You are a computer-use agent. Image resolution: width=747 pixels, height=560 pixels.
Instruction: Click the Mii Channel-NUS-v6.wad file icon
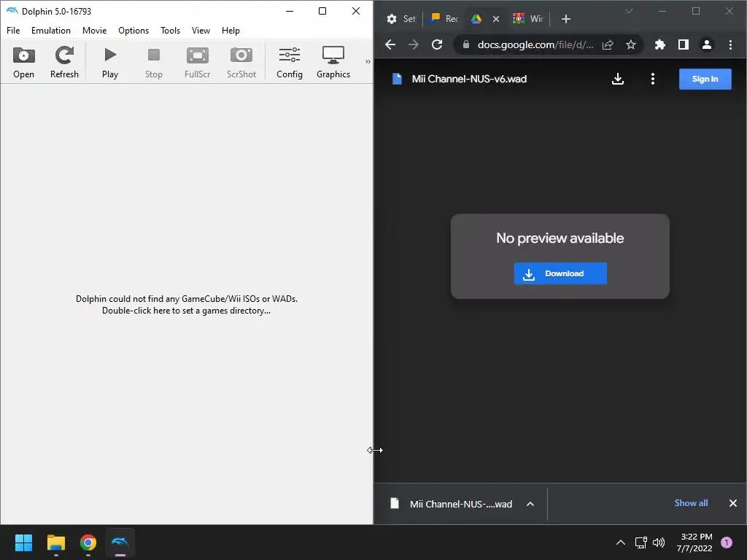[x=397, y=79]
